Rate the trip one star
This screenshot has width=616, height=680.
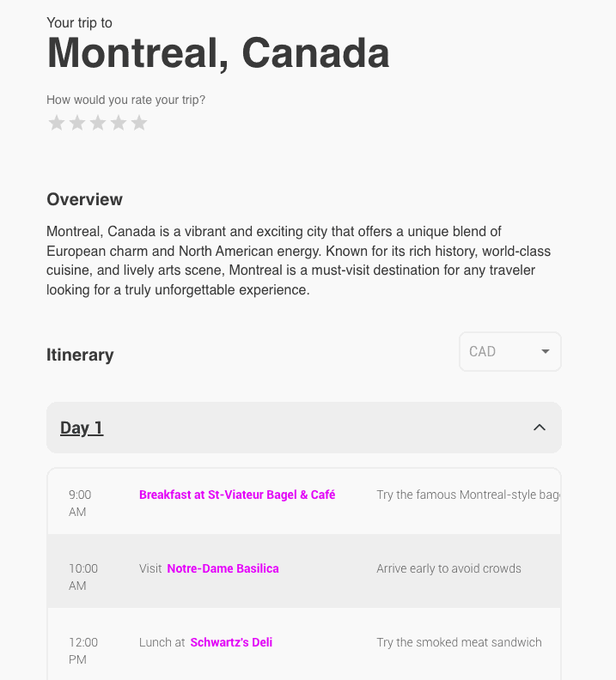[x=57, y=123]
